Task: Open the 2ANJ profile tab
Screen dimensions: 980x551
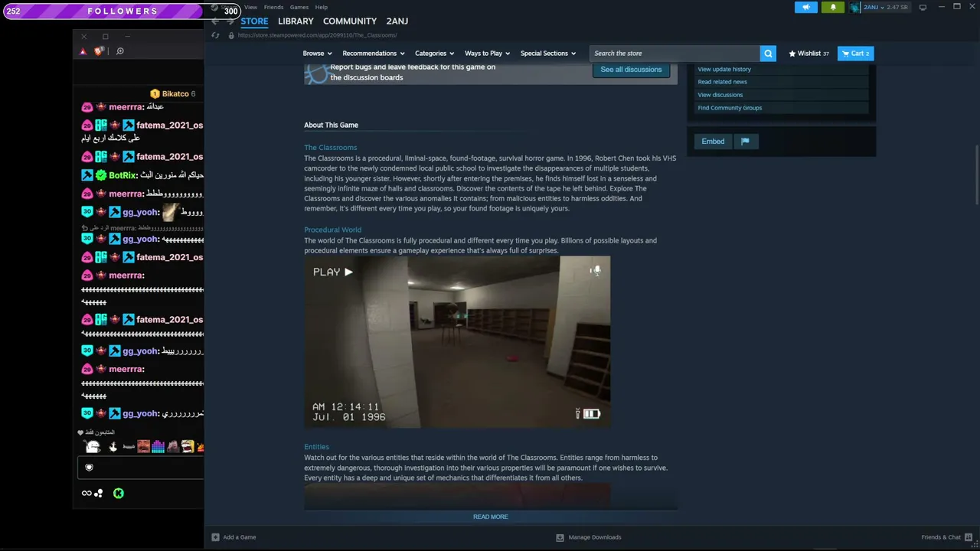Action: pyautogui.click(x=397, y=21)
